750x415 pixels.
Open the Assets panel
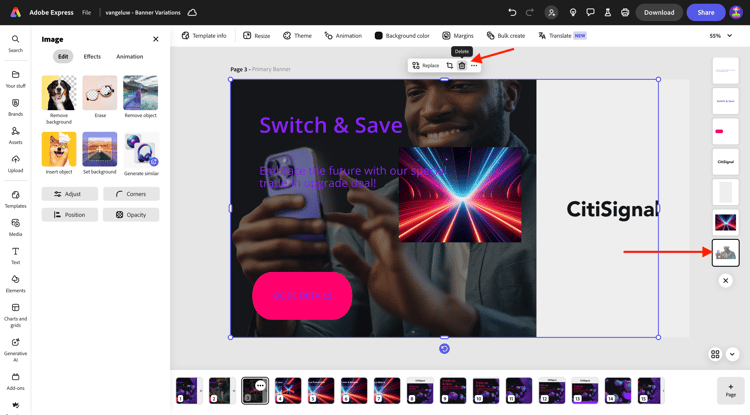[15, 135]
